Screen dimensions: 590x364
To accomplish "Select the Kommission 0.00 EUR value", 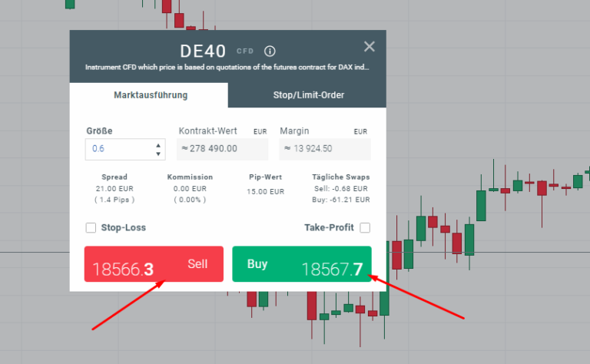I will click(x=190, y=188).
